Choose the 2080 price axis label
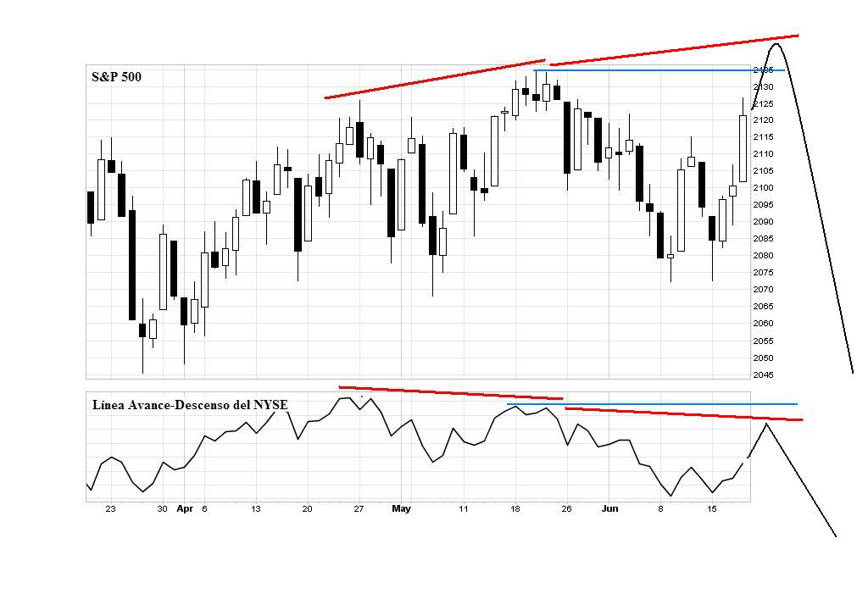868x599 pixels. point(764,256)
